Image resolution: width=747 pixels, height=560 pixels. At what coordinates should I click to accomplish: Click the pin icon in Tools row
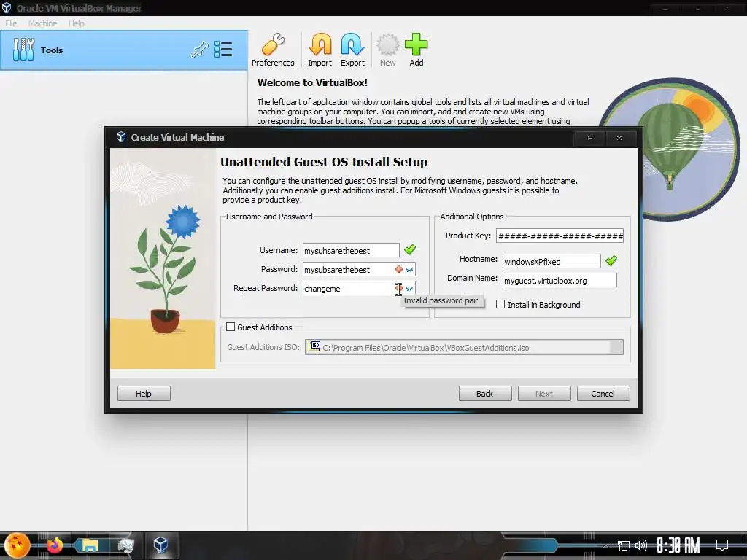(x=200, y=50)
